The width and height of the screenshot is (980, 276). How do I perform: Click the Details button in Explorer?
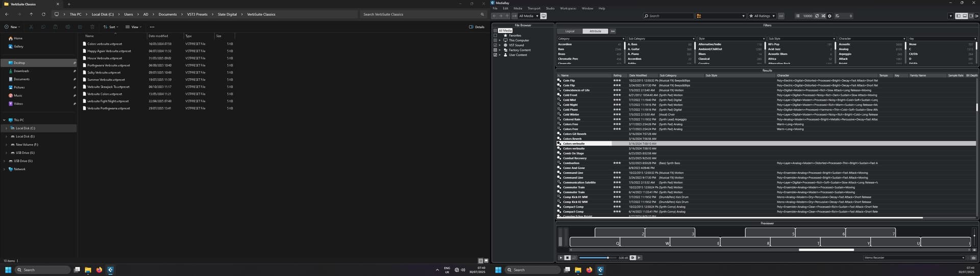pos(477,27)
